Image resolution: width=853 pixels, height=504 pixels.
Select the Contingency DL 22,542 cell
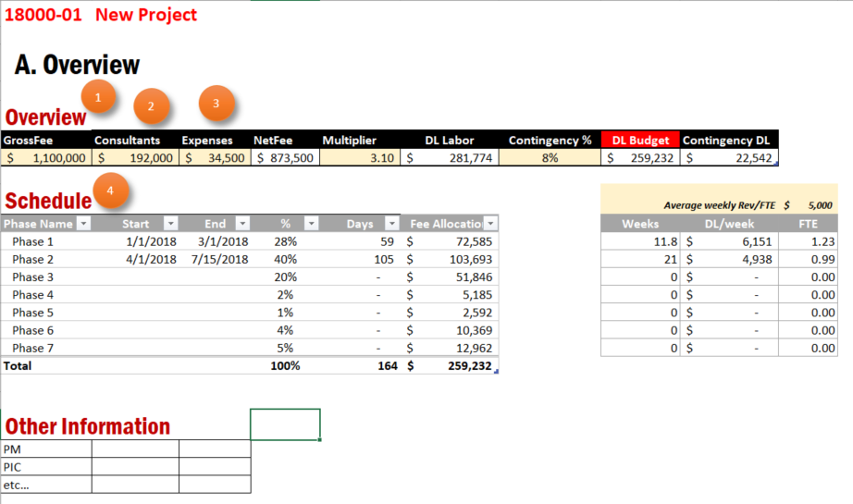click(x=729, y=157)
